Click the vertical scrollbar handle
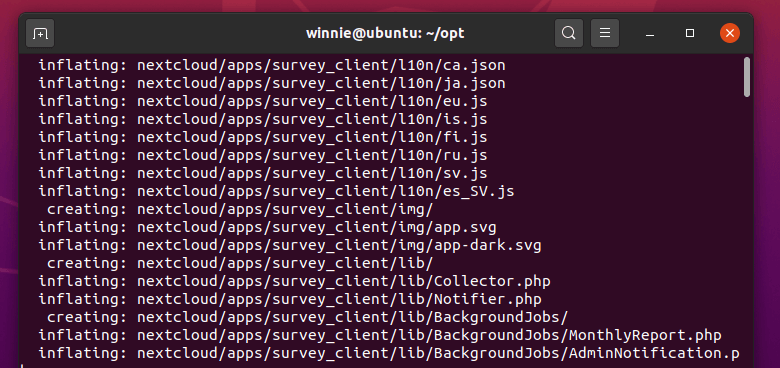Viewport: 780px width, 368px height. [747, 77]
